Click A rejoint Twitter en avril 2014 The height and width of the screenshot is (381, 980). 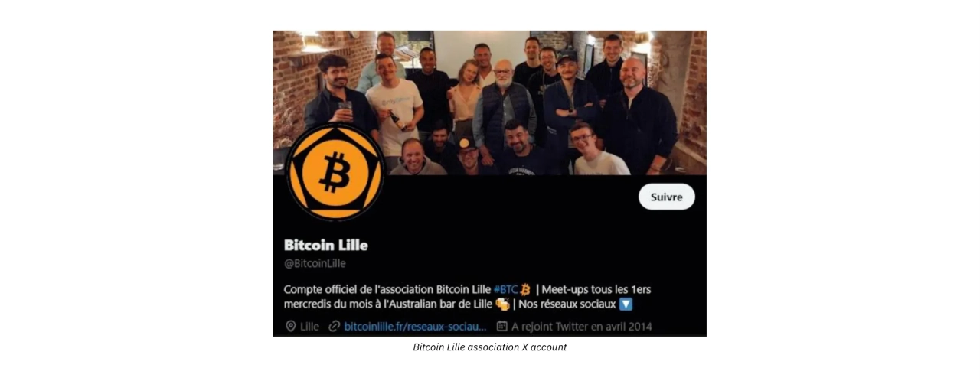(x=582, y=326)
